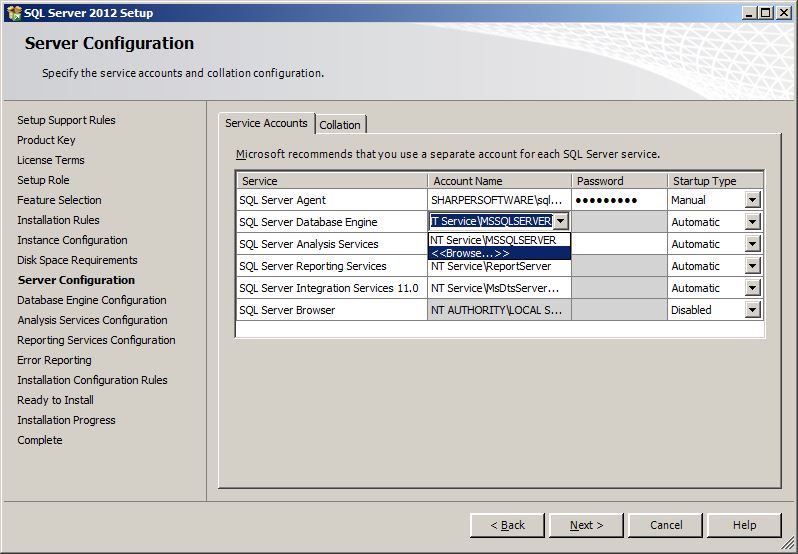The height and width of the screenshot is (554, 798).
Task: Select the Installation Rules step
Action: [58, 220]
